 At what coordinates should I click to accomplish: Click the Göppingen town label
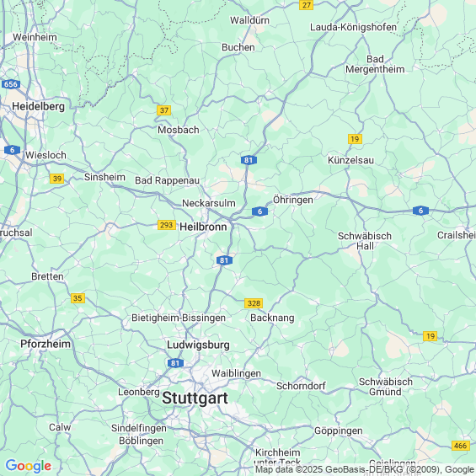[x=339, y=431]
